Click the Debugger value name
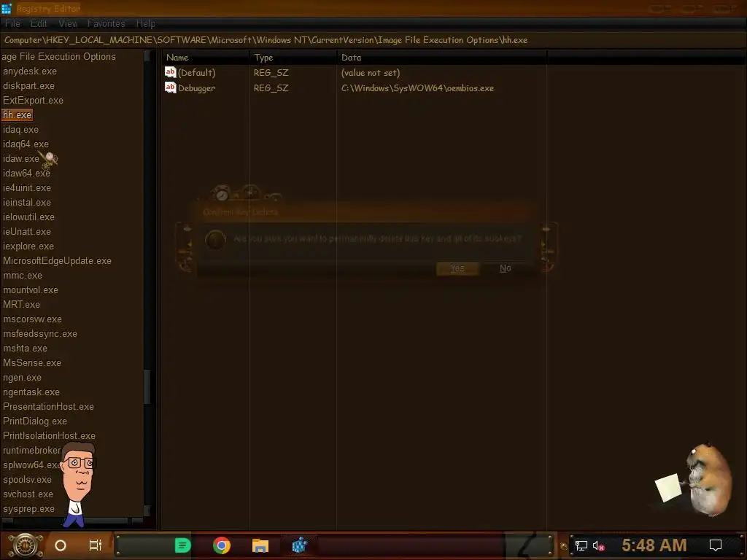This screenshot has height=560, width=747. [x=196, y=88]
